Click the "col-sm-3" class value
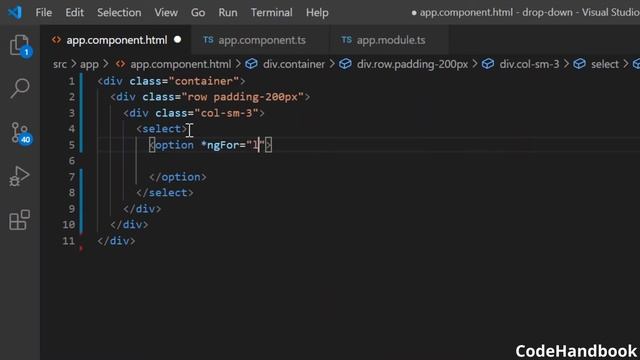 [x=227, y=113]
